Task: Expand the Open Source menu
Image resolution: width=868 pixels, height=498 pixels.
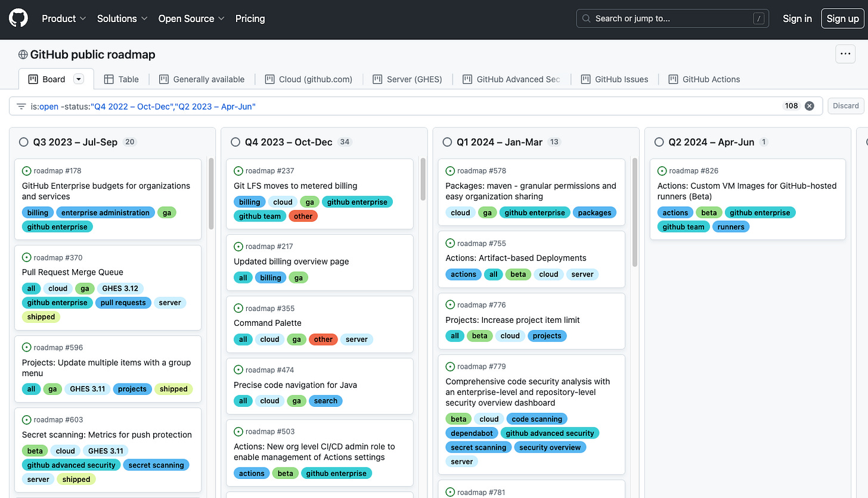Action: (x=191, y=18)
